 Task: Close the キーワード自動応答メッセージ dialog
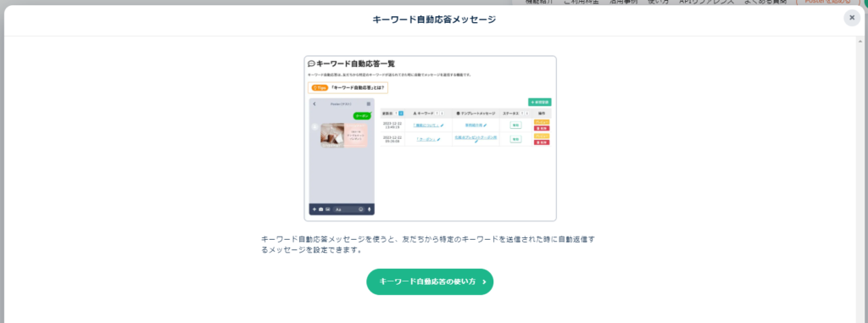click(852, 18)
